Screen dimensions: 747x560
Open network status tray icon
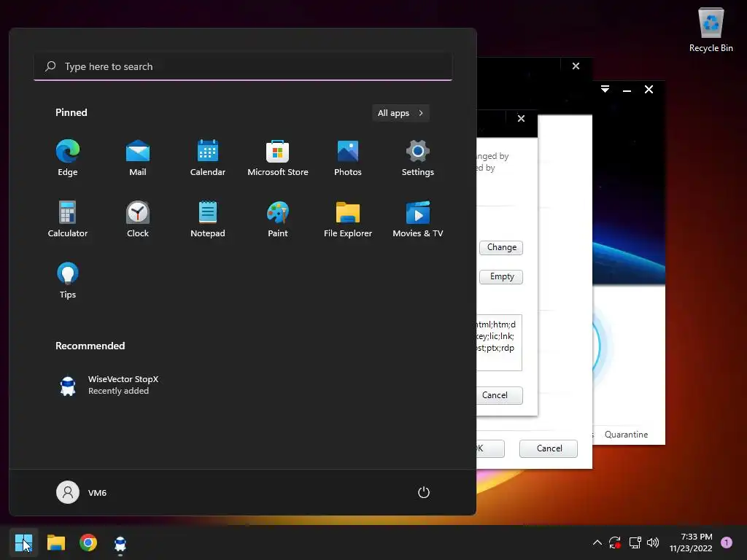pos(635,542)
